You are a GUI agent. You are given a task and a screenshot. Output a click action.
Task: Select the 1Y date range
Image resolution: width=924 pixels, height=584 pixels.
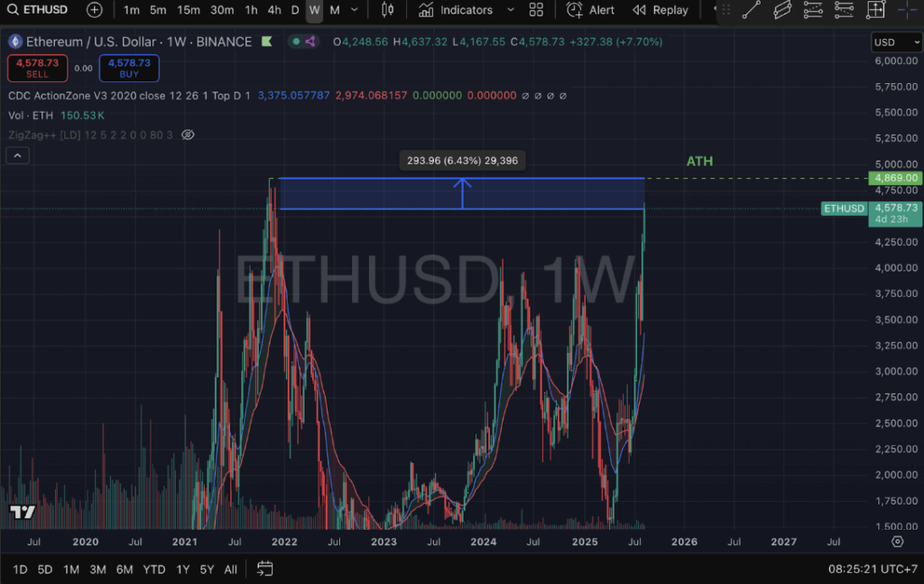(x=183, y=569)
